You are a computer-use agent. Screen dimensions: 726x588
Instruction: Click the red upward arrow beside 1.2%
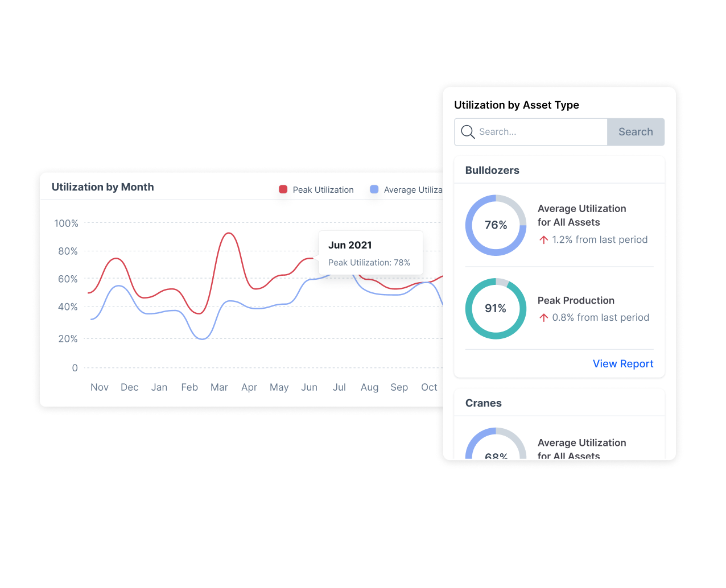544,239
